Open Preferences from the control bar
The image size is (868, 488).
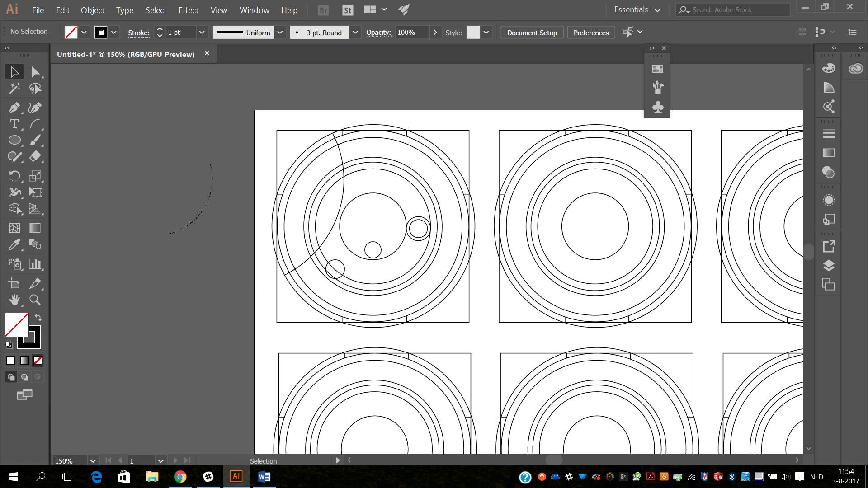pos(591,33)
